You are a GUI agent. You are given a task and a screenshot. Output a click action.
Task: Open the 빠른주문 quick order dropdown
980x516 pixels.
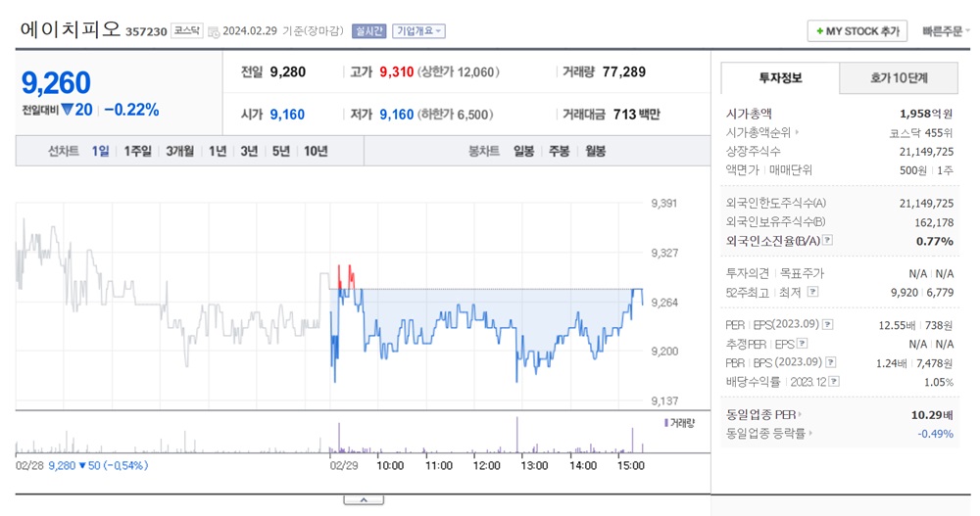click(x=945, y=31)
